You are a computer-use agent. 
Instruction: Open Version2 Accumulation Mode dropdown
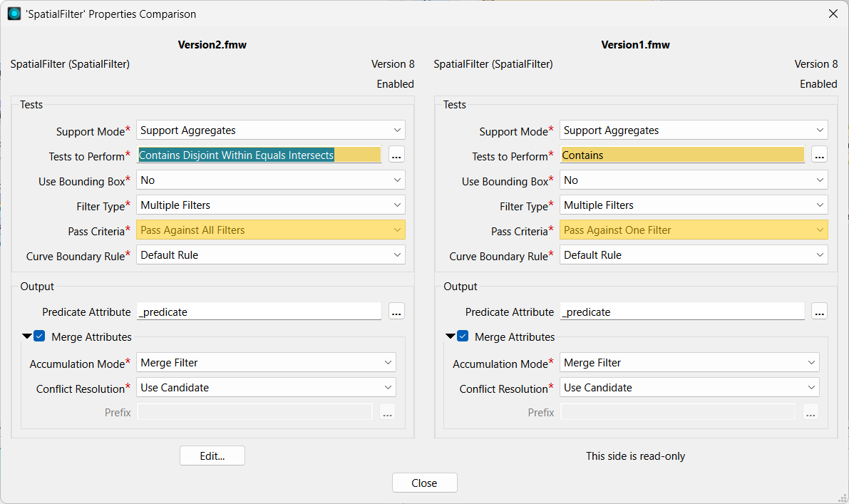[x=266, y=362]
